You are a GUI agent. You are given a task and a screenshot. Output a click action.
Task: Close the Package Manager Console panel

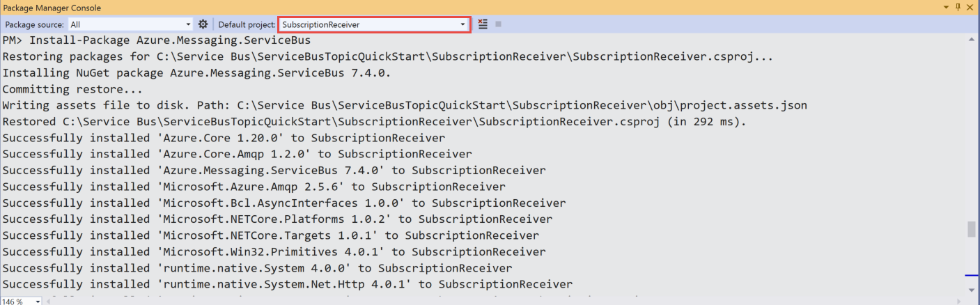tap(970, 7)
